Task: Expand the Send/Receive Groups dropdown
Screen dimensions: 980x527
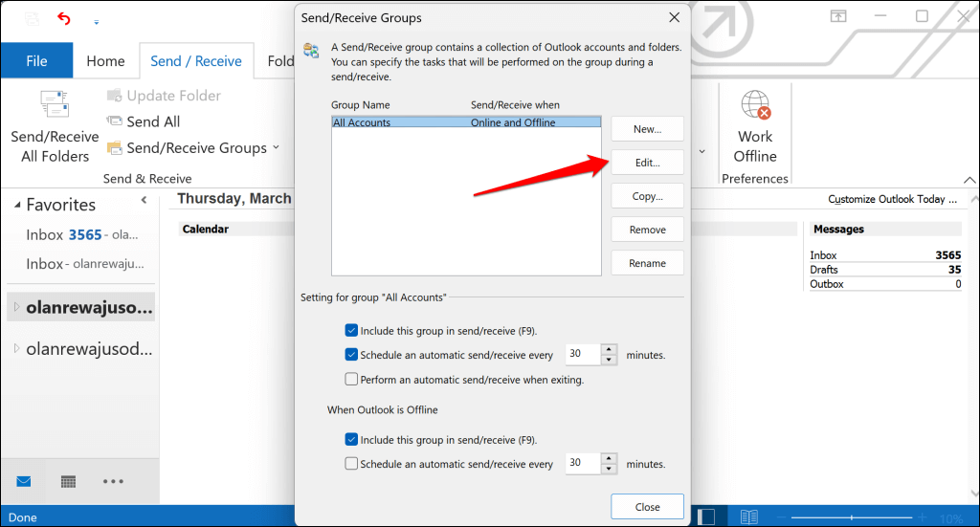Action: coord(276,148)
